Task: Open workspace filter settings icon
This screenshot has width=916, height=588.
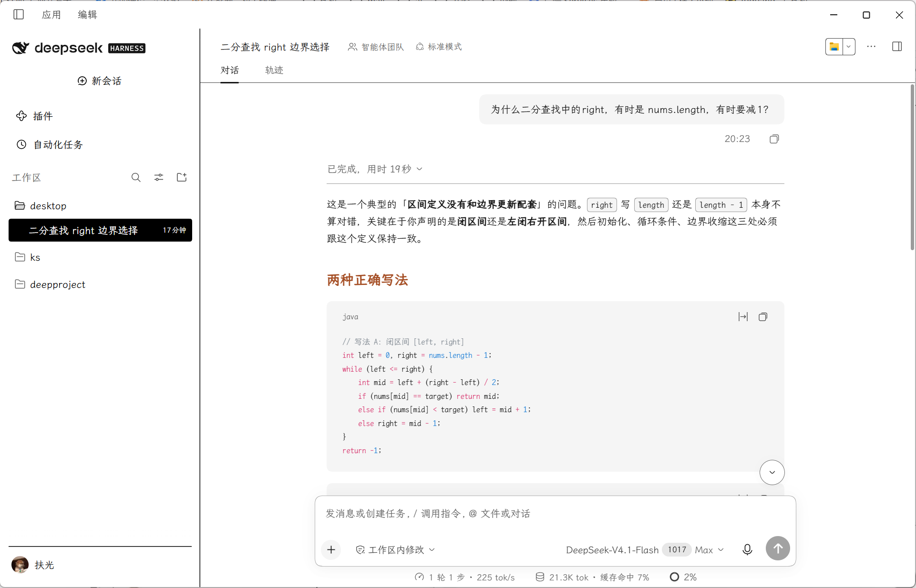Action: [x=159, y=178]
